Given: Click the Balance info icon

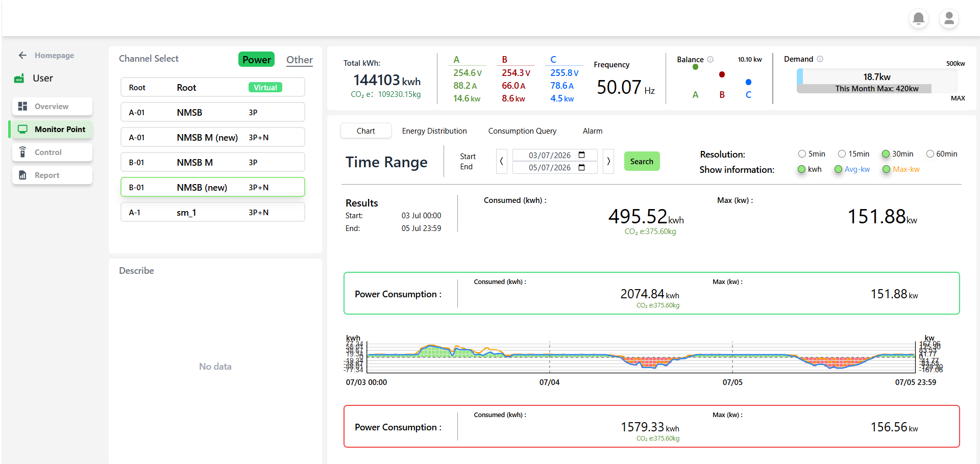Looking at the screenshot, I should (x=710, y=59).
